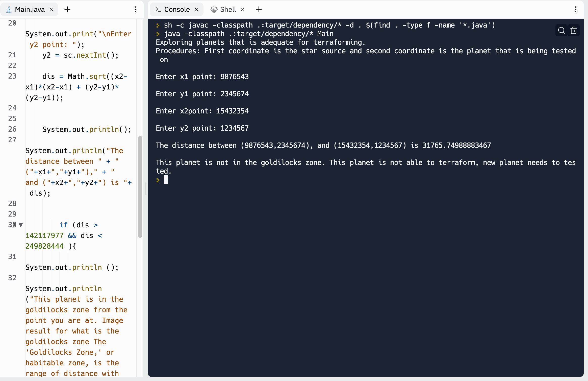Open the console pane three-dot menu
The height and width of the screenshot is (381, 588).
click(x=575, y=9)
